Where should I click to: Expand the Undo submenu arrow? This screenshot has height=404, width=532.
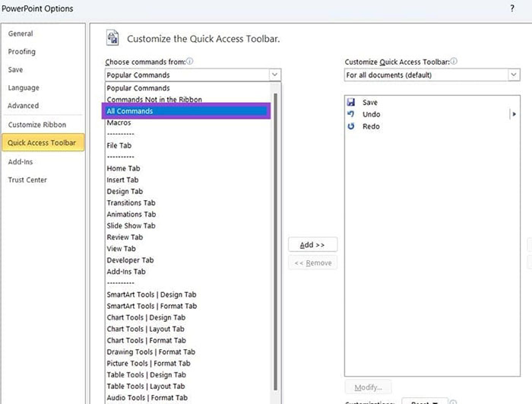click(514, 114)
